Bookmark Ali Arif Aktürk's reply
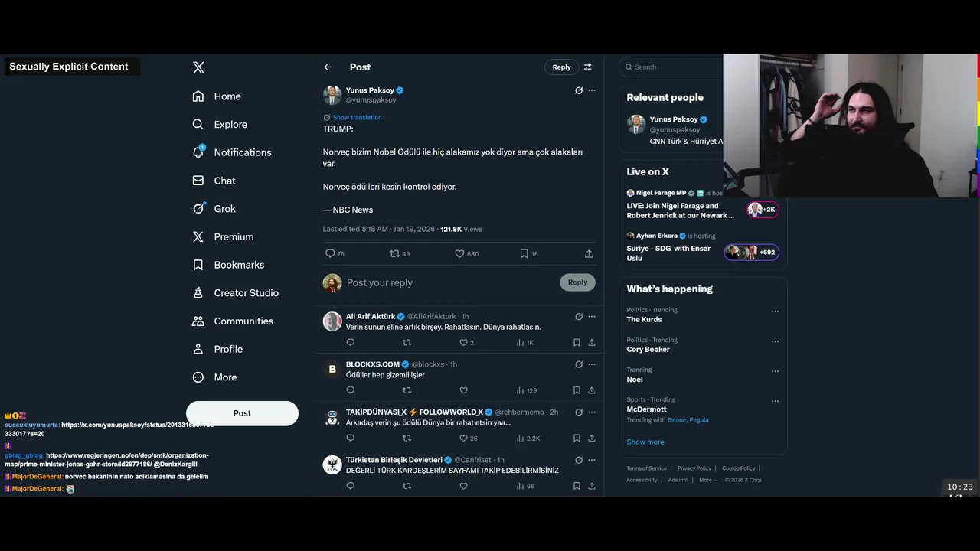The width and height of the screenshot is (980, 551). [x=577, y=343]
